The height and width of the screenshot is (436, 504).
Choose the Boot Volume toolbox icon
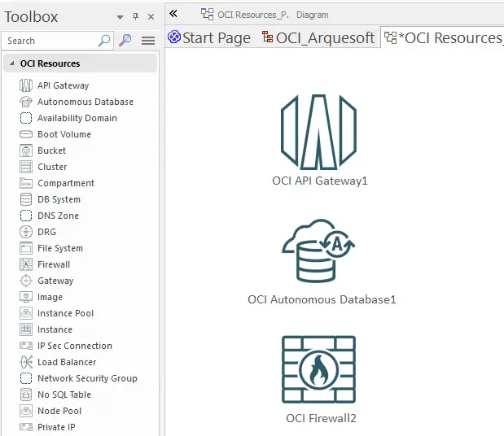(25, 134)
